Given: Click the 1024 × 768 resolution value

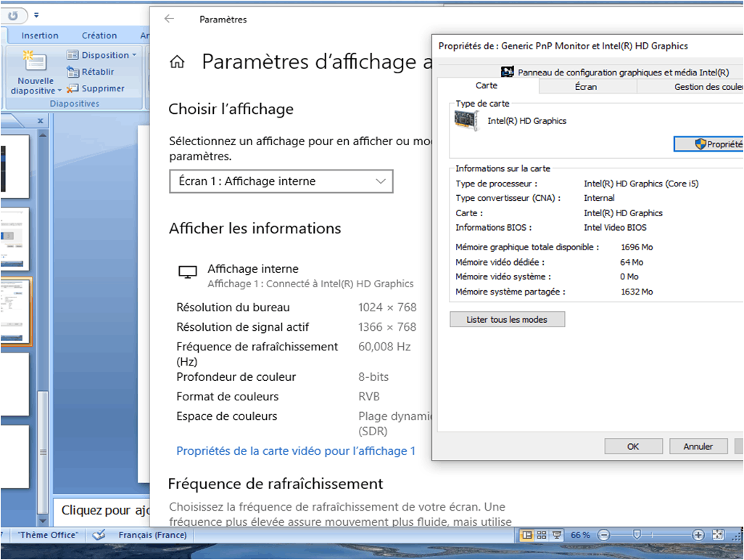Looking at the screenshot, I should click(387, 308).
